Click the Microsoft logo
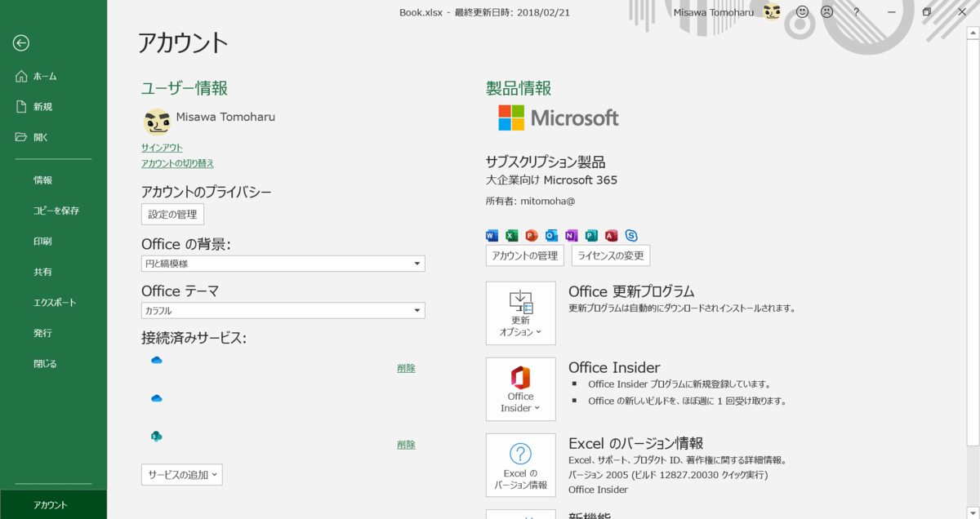Screen dimensions: 980x519 [x=559, y=118]
